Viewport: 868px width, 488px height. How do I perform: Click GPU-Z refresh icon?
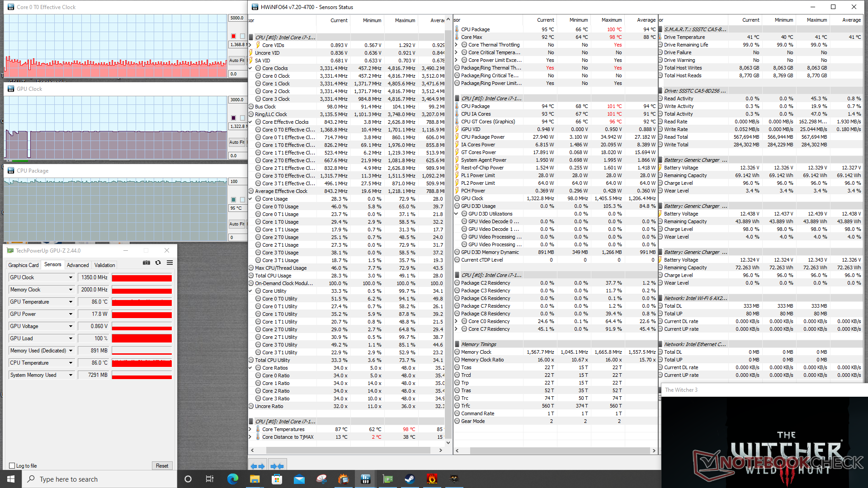tap(158, 263)
